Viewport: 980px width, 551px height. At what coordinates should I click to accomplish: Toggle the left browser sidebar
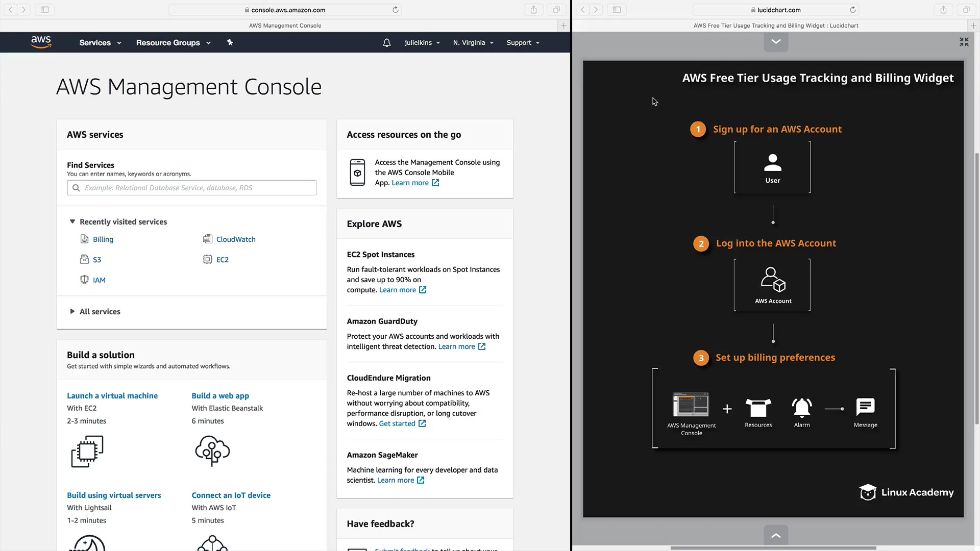44,10
